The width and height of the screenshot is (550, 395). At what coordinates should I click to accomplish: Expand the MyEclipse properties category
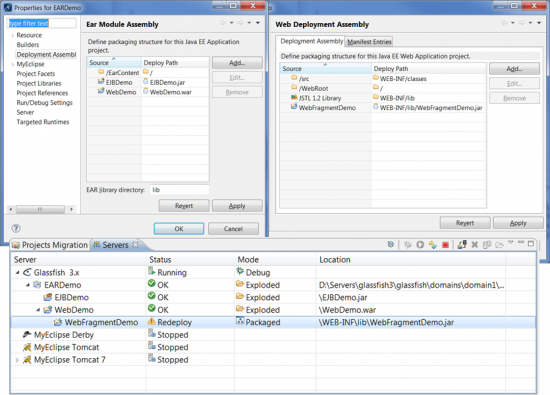point(13,64)
